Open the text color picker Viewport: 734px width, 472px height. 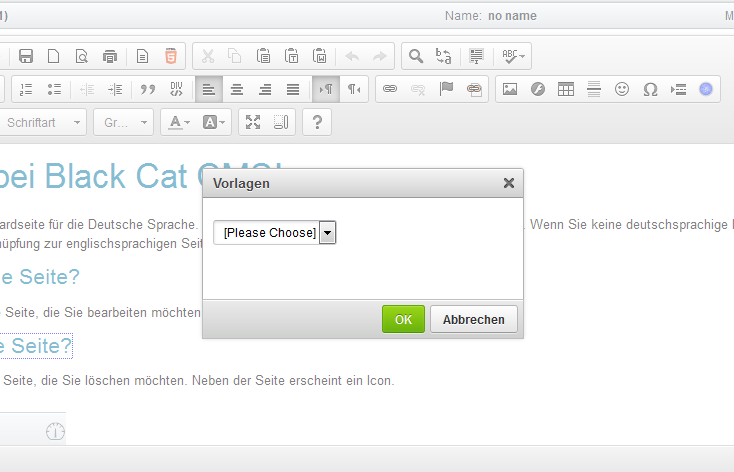[x=180, y=122]
